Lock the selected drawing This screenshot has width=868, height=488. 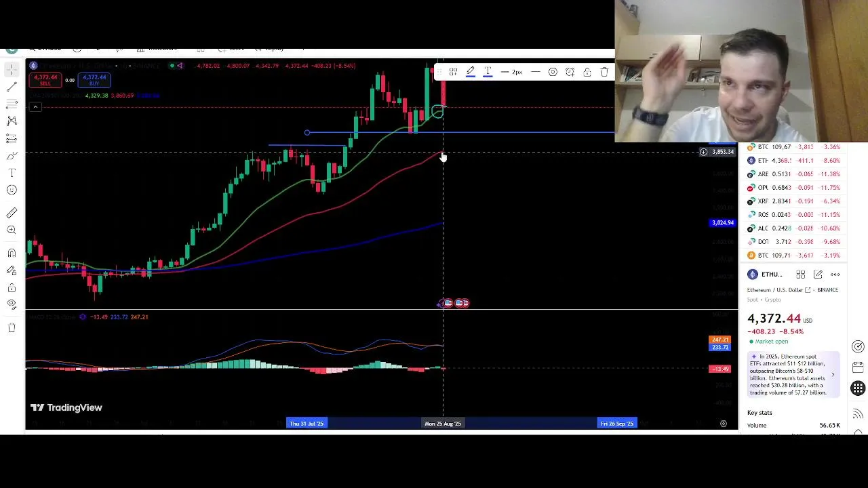pos(587,72)
